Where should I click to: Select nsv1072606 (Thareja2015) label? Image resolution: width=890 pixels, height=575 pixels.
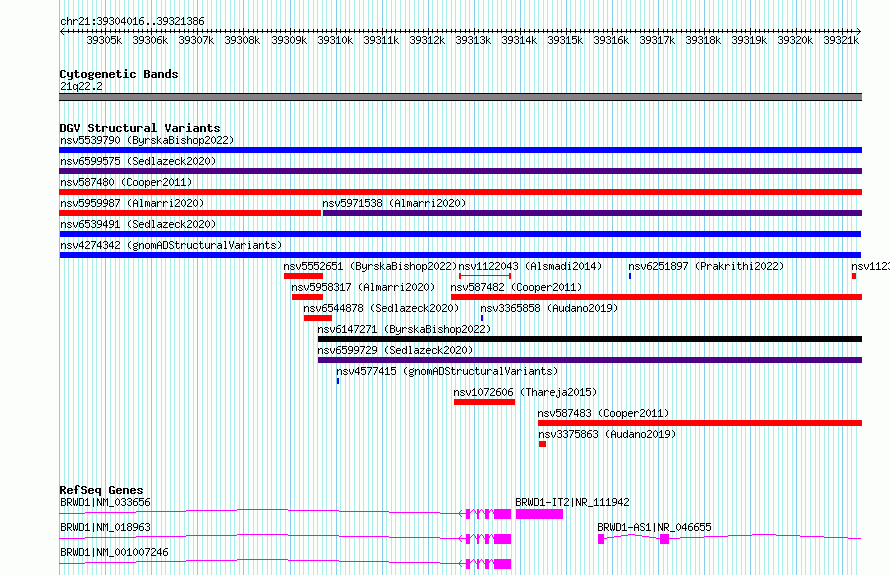525,392
